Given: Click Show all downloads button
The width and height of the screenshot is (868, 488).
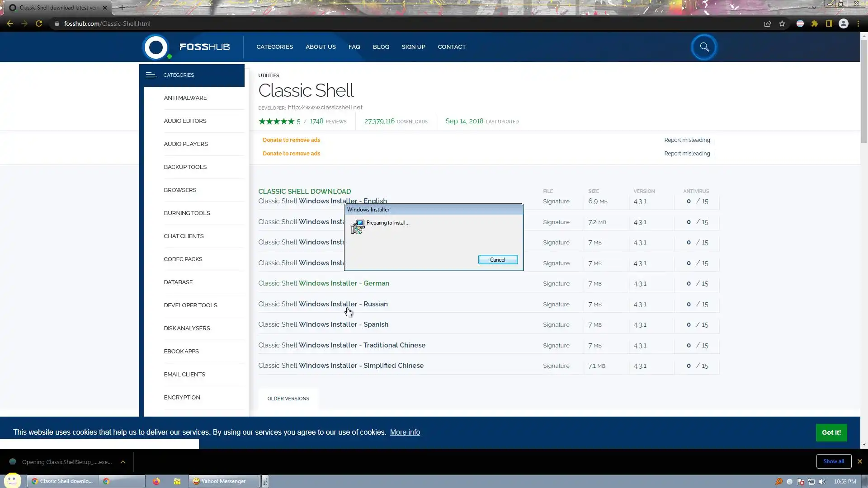Looking at the screenshot, I should [x=834, y=461].
